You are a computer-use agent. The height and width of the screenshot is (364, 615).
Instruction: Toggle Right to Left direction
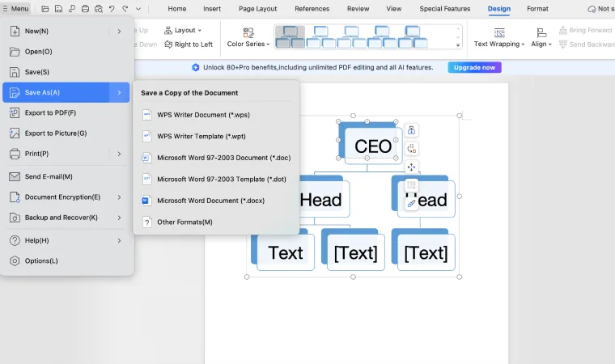189,44
